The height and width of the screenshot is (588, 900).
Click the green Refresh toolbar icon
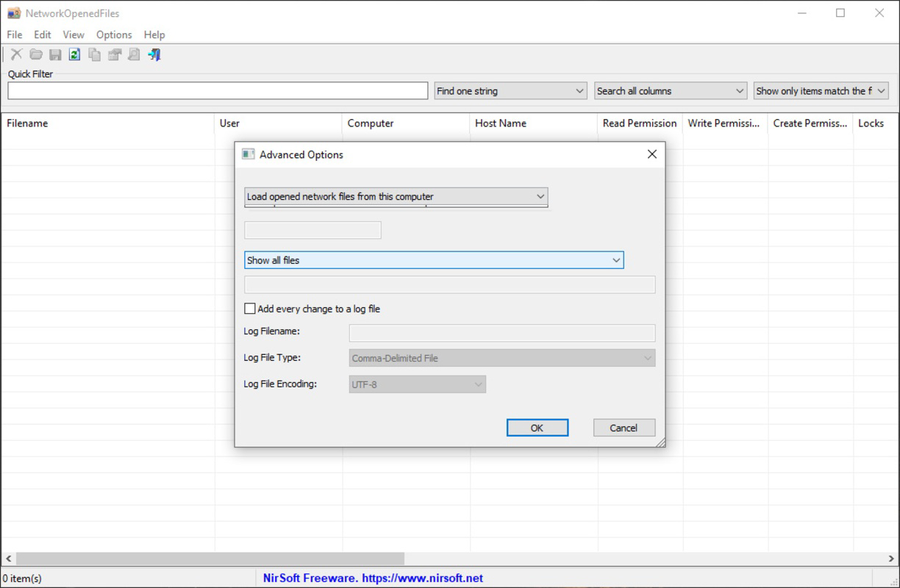tap(74, 54)
